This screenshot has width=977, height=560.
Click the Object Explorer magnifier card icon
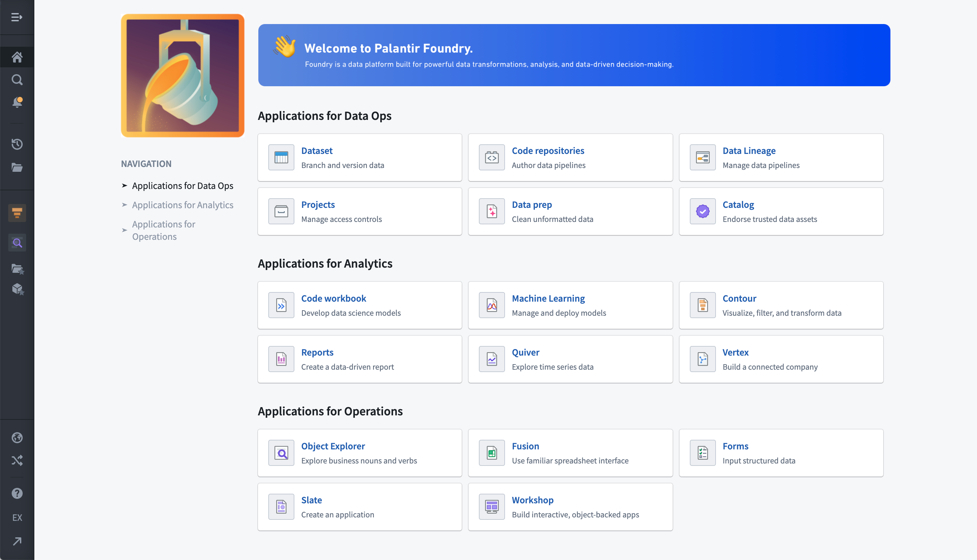tap(281, 453)
